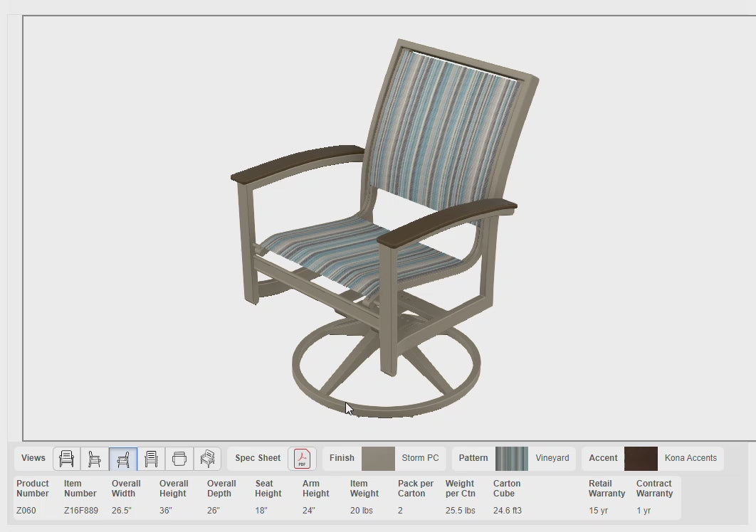Click the highlighted angled view icon

point(123,459)
